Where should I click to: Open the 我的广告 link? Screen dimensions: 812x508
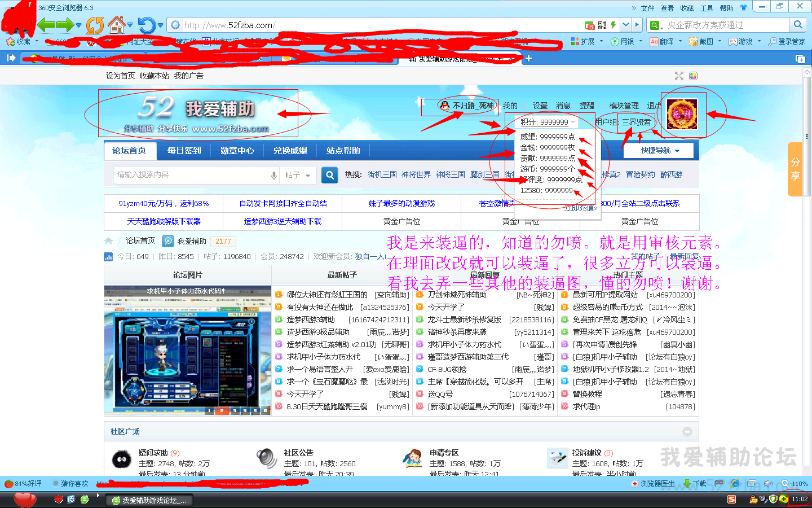[189, 76]
